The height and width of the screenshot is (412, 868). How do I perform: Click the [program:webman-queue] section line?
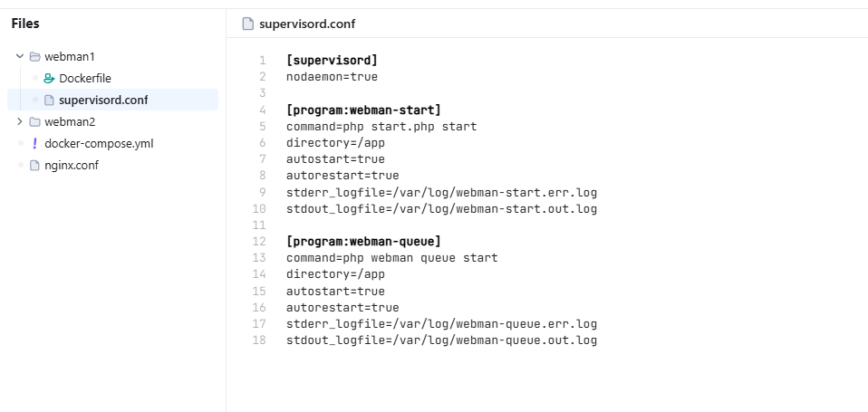coord(363,242)
